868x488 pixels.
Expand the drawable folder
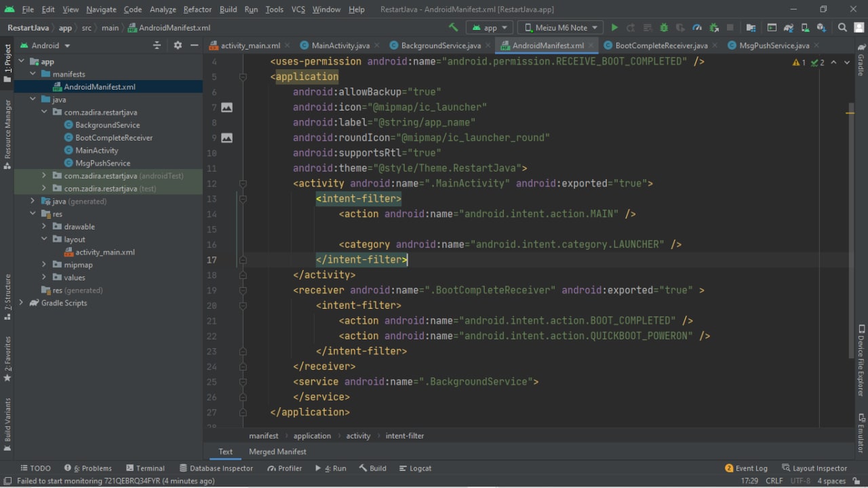click(44, 227)
